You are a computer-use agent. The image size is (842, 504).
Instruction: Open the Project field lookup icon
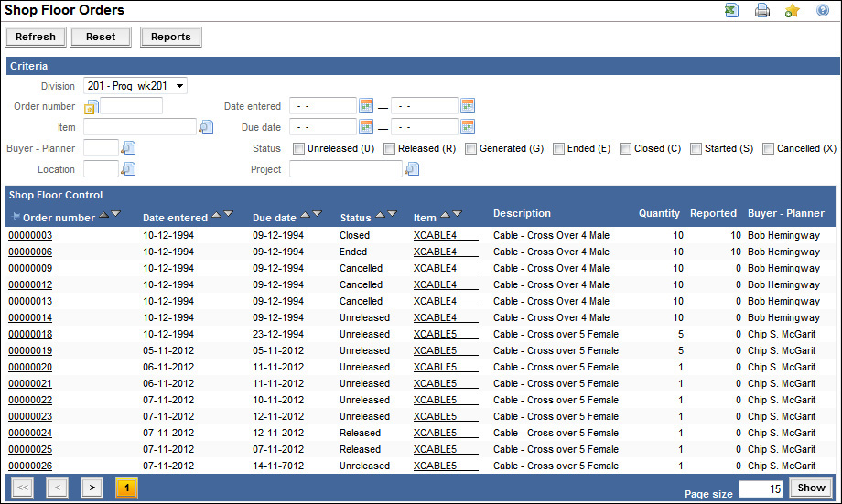[x=412, y=169]
